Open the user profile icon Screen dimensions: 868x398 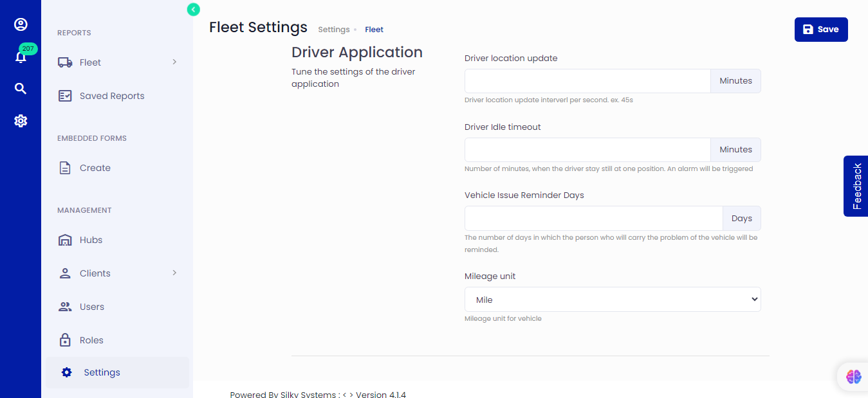pos(21,24)
